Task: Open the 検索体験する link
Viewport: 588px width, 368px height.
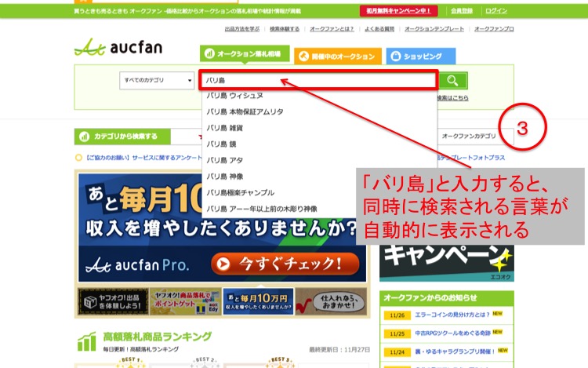Action: coord(285,29)
